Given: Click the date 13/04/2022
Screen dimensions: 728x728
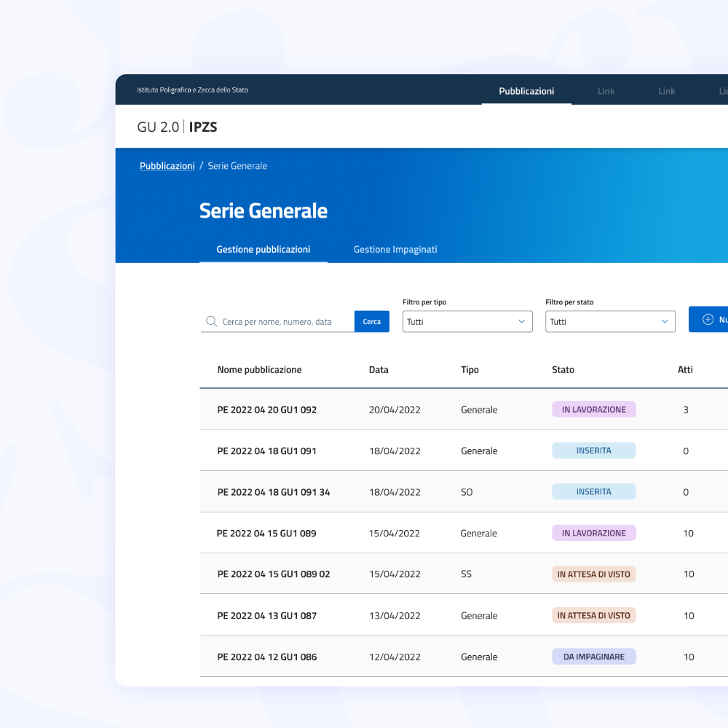Looking at the screenshot, I should tap(395, 616).
